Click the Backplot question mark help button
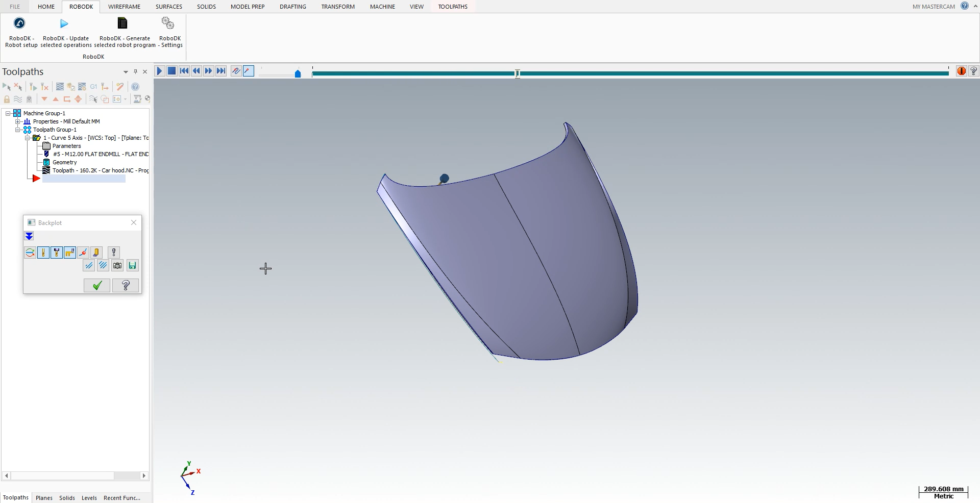 [126, 286]
